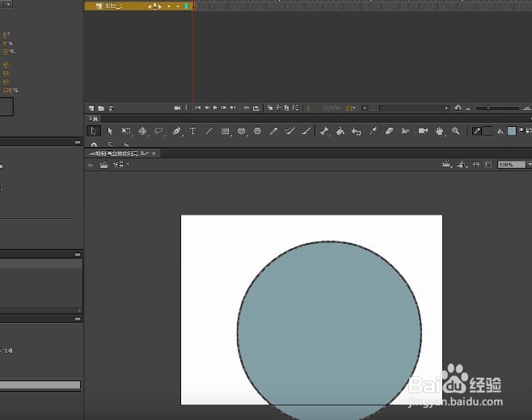The image size is (532, 420).
Task: Select the Text tool
Action: point(192,131)
